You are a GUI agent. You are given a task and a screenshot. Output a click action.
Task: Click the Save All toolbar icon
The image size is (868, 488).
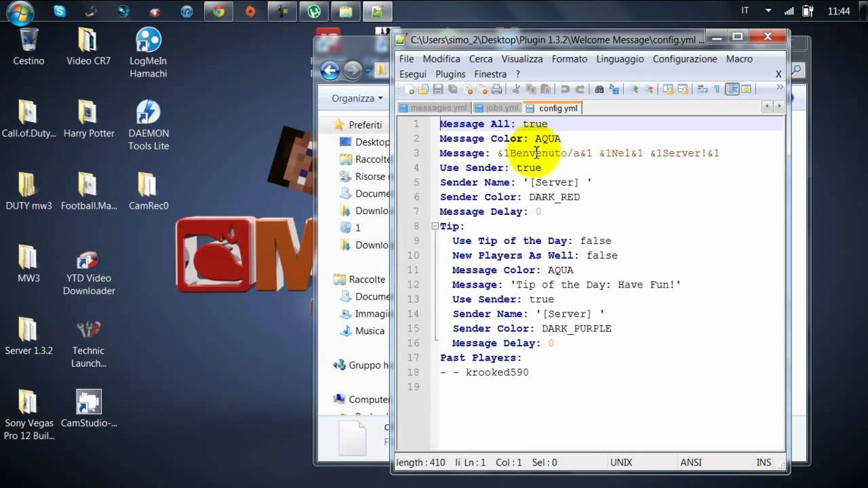[452, 89]
